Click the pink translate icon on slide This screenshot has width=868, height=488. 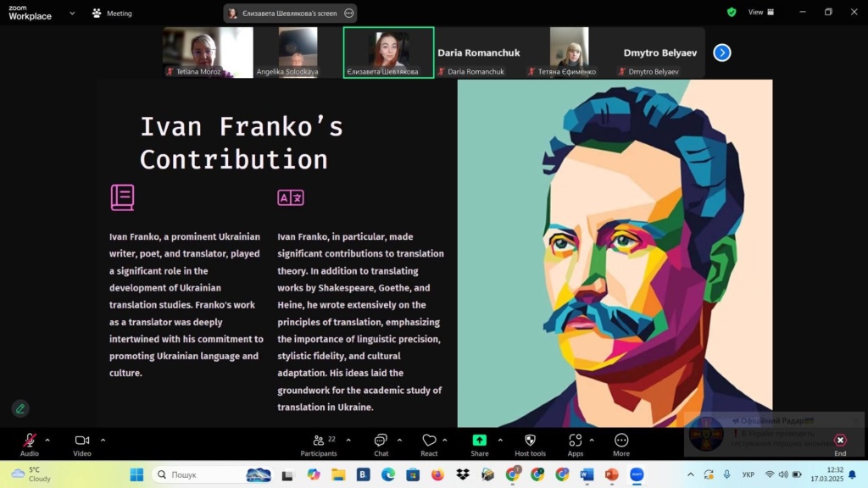click(291, 197)
